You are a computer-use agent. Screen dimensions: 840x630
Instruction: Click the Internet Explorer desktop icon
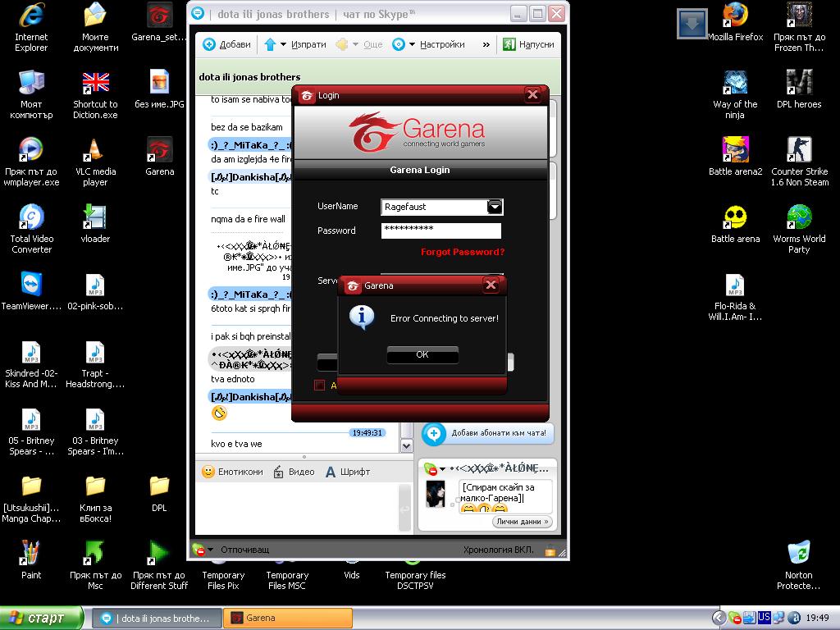(x=31, y=27)
